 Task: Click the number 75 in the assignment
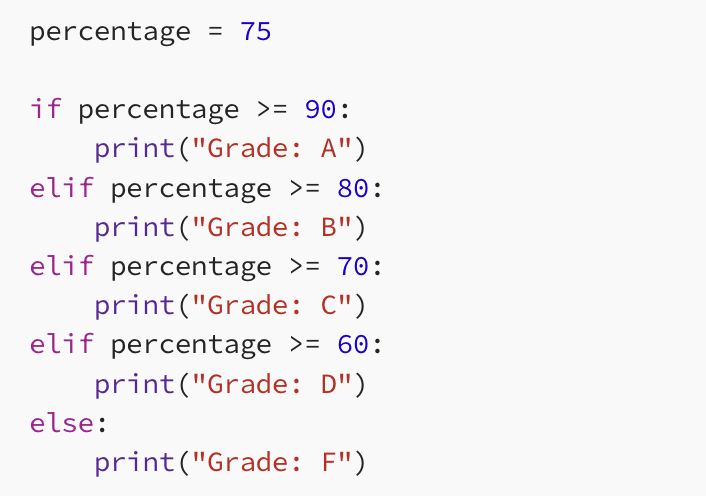point(255,32)
